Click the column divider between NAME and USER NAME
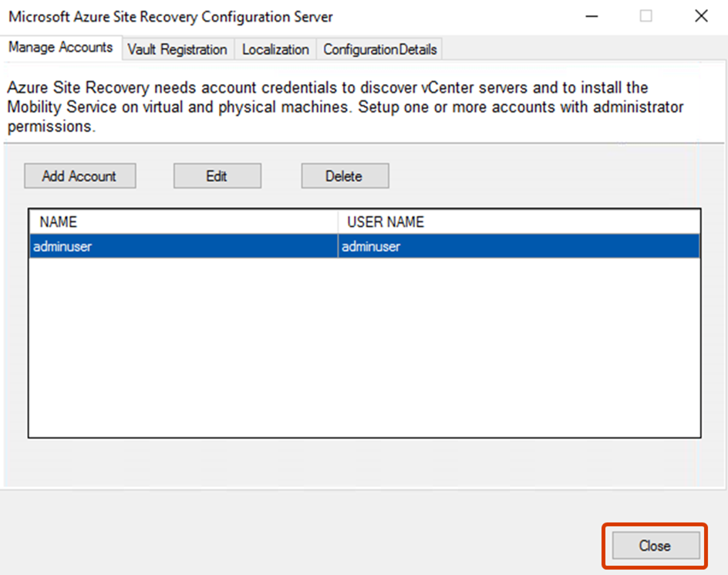This screenshot has height=575, width=728. (x=339, y=222)
